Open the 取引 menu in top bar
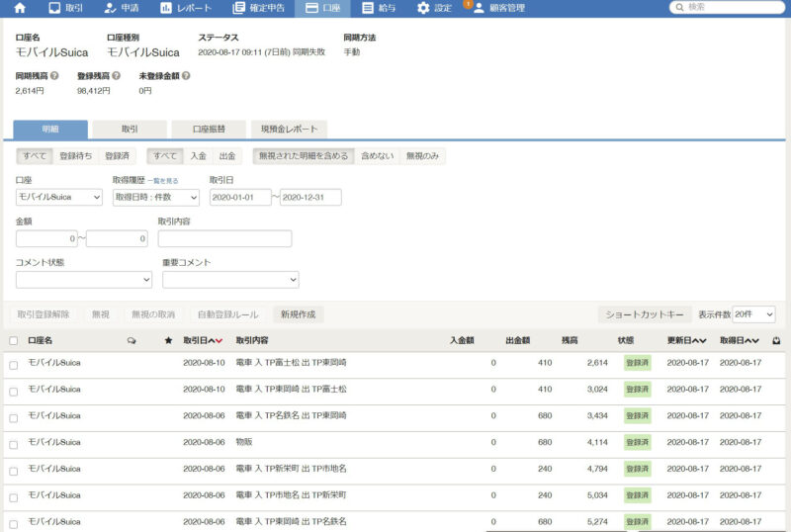 (65, 8)
